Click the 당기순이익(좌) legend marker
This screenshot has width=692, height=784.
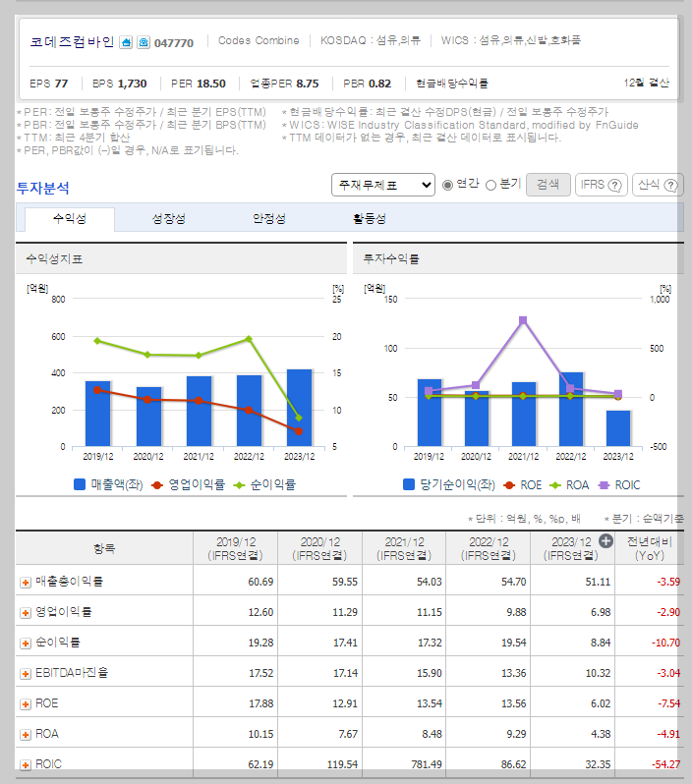click(x=409, y=484)
